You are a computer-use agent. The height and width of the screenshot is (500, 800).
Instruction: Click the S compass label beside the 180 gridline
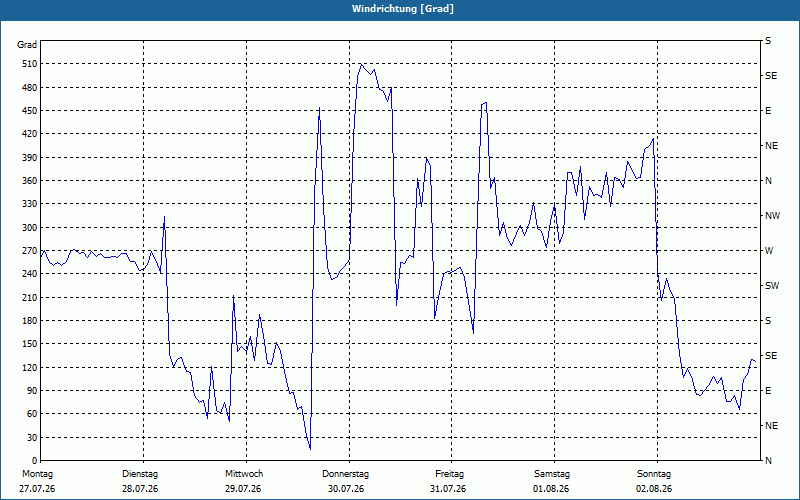[768, 321]
